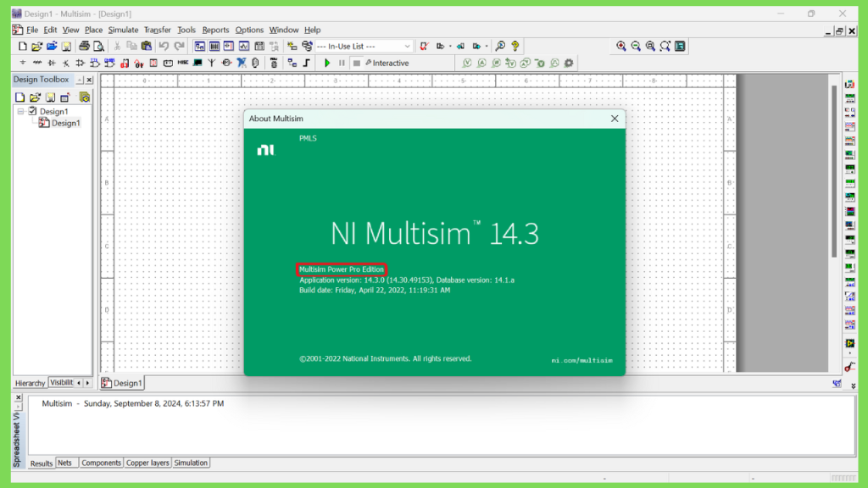Click the vertical scrollbar beside the schematic
This screenshot has height=488, width=868.
834,171
